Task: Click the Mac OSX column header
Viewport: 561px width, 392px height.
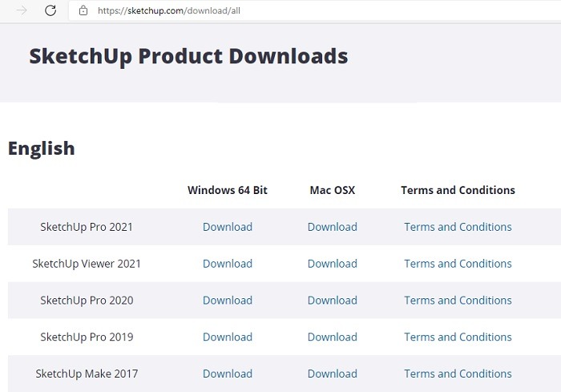Action: point(333,190)
